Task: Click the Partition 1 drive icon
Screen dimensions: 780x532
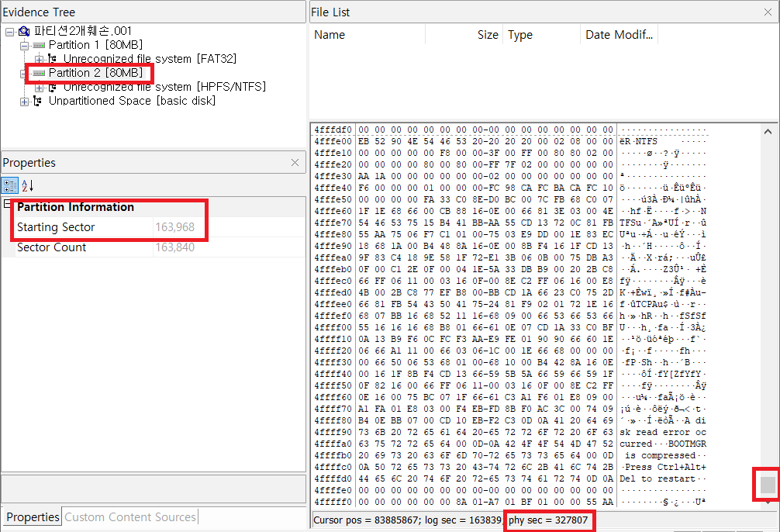Action: coord(39,45)
